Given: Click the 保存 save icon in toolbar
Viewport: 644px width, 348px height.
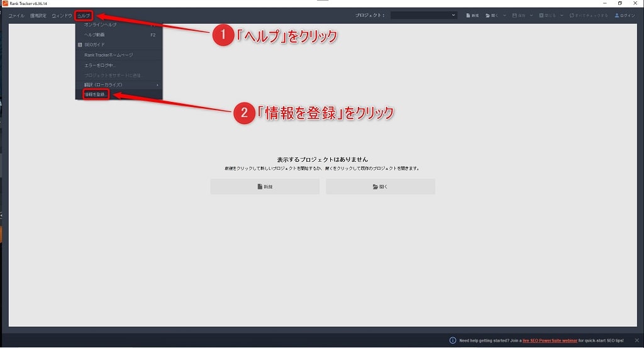Looking at the screenshot, I should (515, 15).
